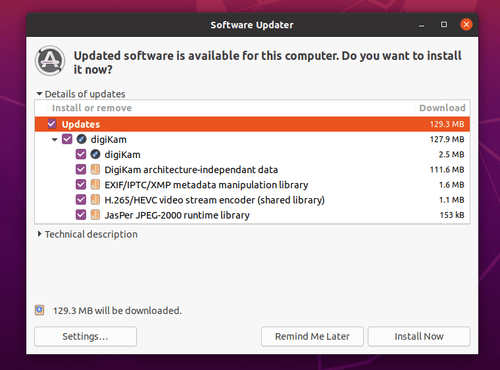500x370 pixels.
Task: Collapse the Details of updates section
Action: 39,94
